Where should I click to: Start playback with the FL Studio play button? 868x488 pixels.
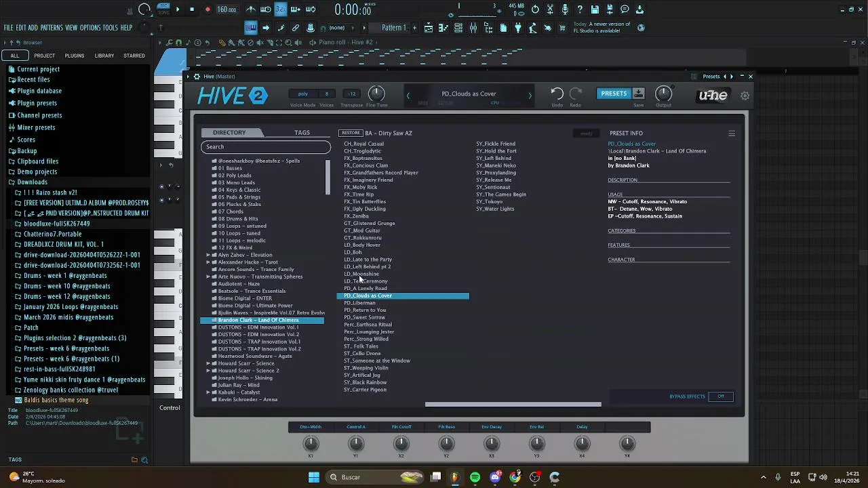pyautogui.click(x=178, y=9)
